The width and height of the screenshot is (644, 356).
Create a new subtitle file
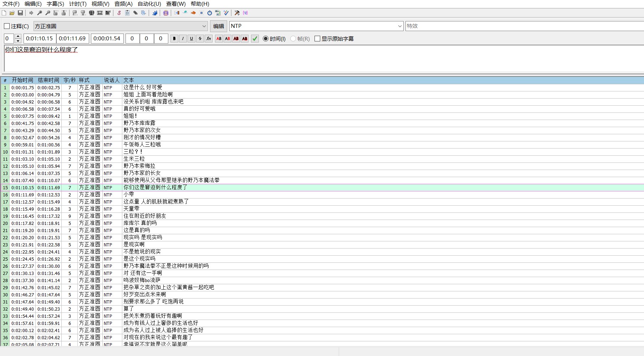click(4, 13)
